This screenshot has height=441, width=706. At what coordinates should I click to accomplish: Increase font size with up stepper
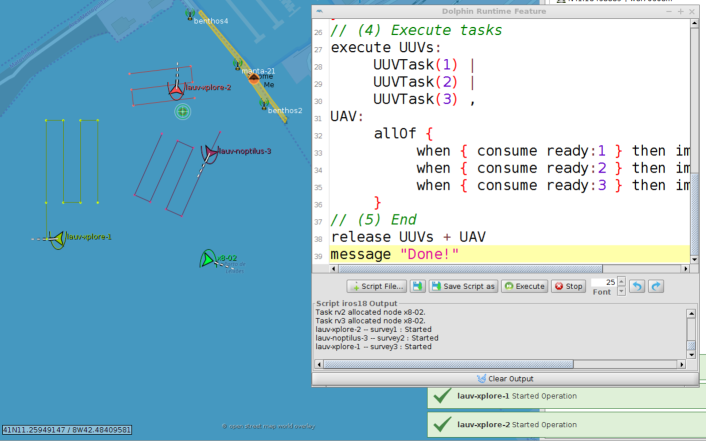click(x=621, y=282)
